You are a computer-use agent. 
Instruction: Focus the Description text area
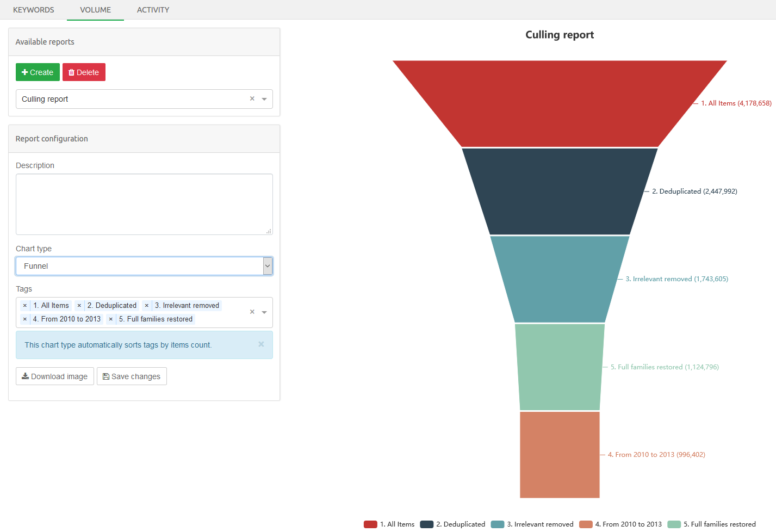(144, 204)
